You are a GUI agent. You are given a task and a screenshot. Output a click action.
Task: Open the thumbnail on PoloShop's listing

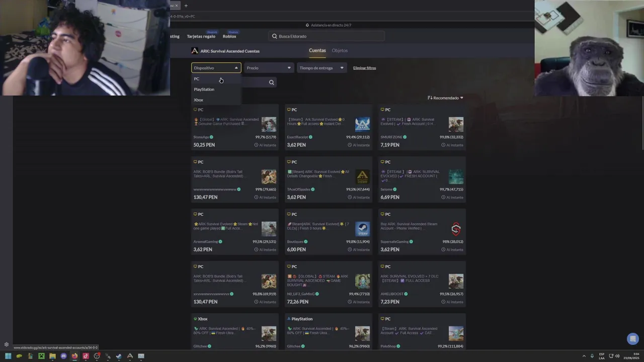point(456,333)
